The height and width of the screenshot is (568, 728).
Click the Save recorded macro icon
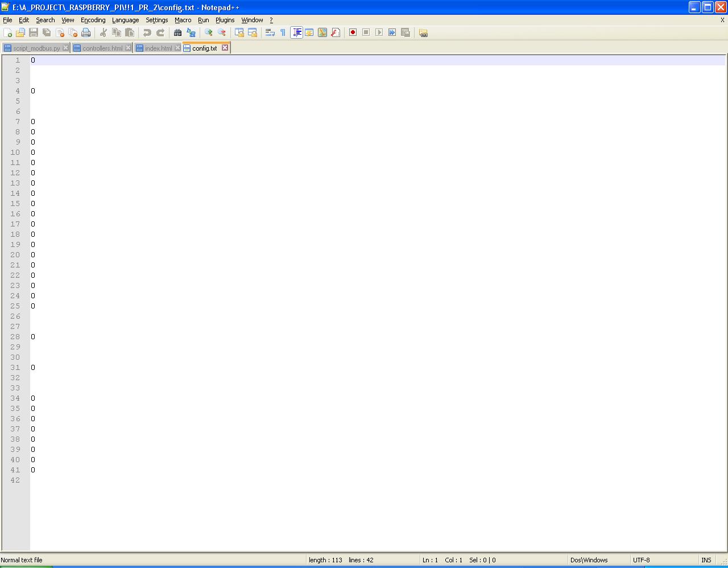tap(406, 32)
